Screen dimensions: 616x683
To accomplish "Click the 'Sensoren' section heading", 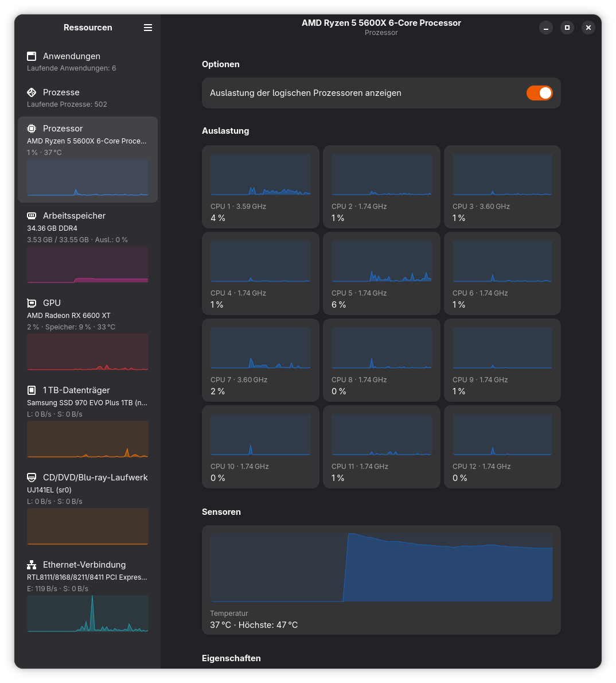I will coord(221,512).
